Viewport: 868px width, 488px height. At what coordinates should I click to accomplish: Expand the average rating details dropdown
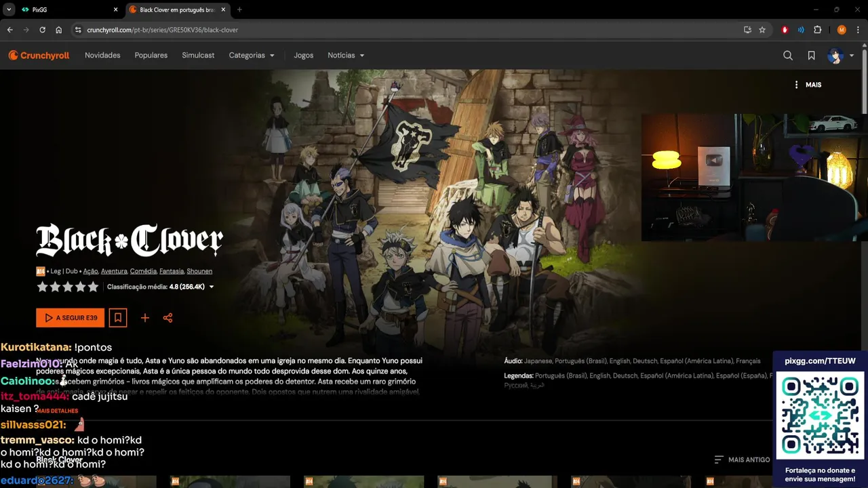click(212, 287)
